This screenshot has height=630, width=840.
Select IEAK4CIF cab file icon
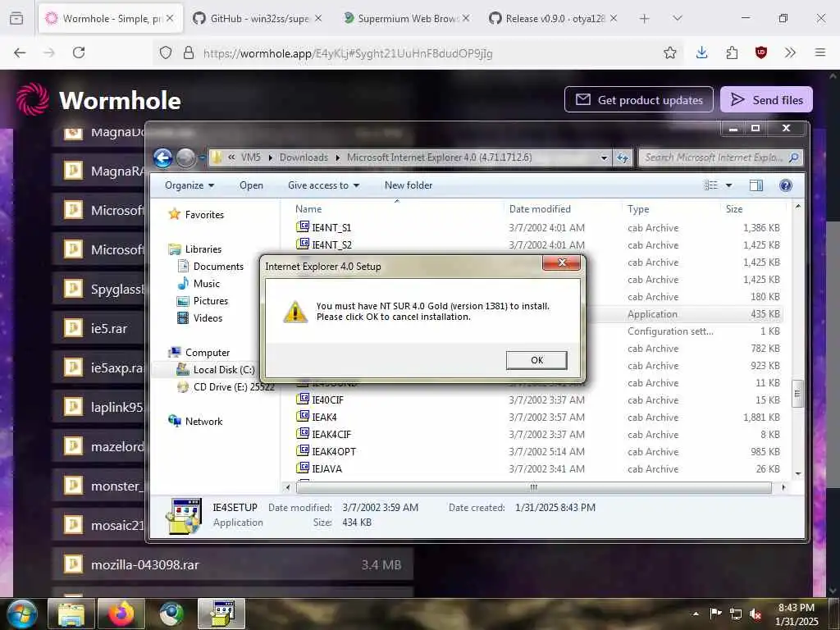[x=303, y=433]
